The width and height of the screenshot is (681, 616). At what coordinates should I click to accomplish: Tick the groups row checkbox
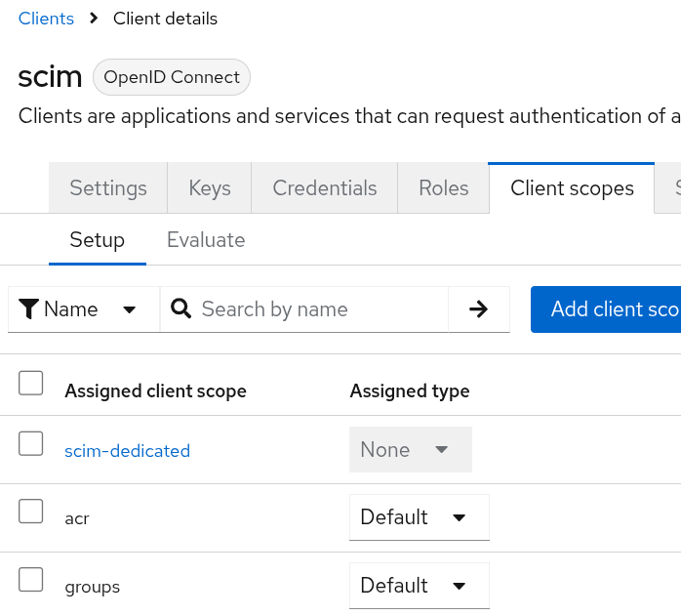31,580
